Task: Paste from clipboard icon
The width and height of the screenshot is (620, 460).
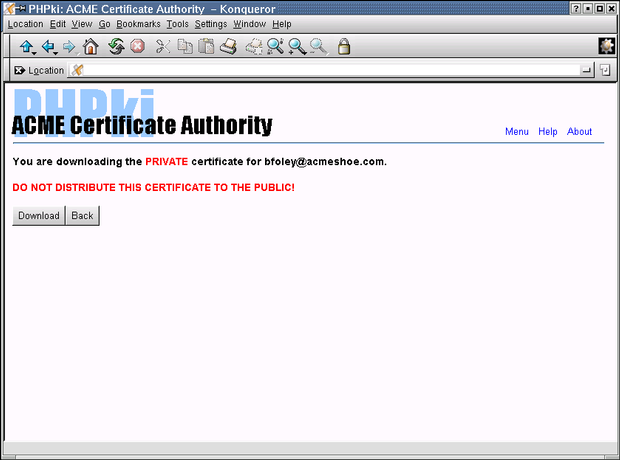Action: (x=206, y=46)
